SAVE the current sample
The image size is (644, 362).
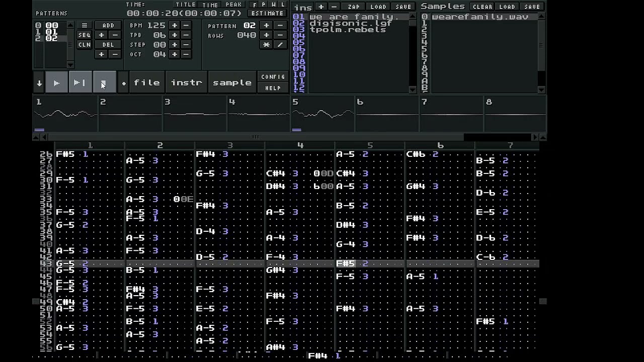point(532,7)
